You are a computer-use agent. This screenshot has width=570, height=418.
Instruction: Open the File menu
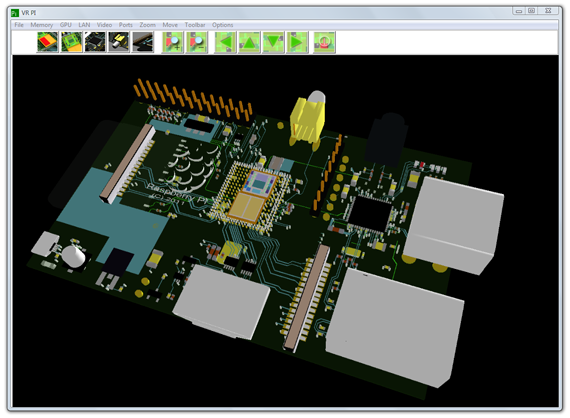click(x=19, y=25)
